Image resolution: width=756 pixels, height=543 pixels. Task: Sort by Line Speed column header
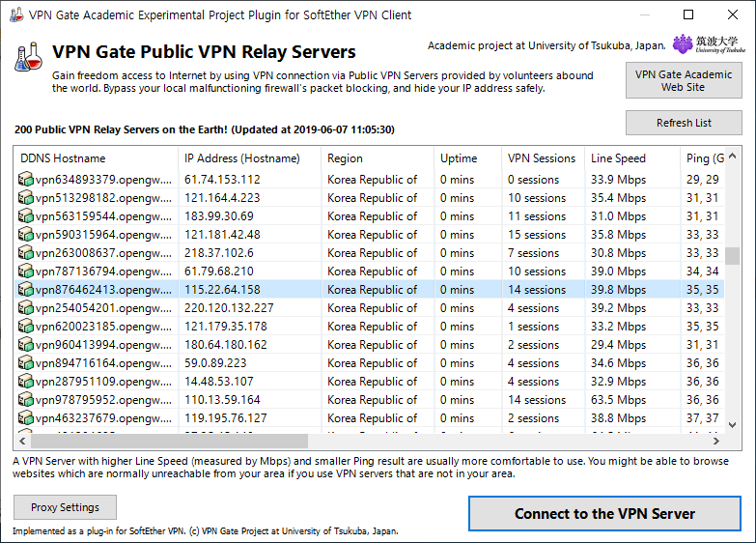pyautogui.click(x=632, y=158)
